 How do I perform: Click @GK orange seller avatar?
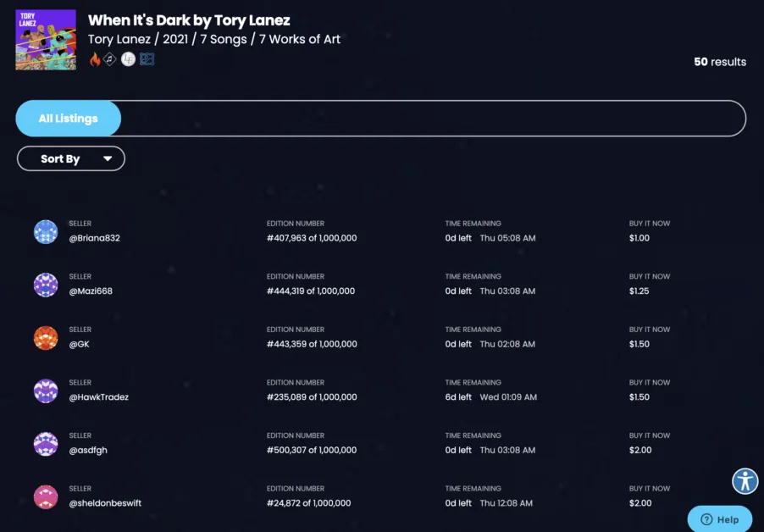tap(46, 338)
